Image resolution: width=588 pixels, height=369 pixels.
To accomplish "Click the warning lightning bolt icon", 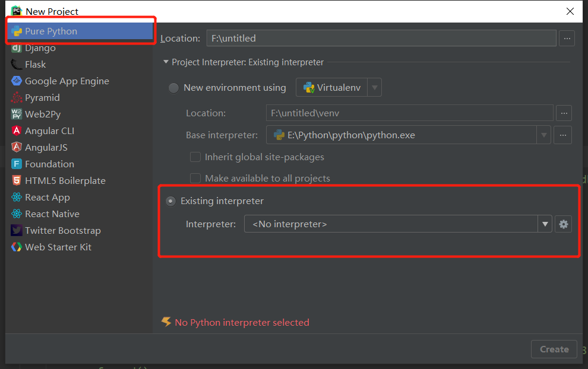I will (166, 322).
